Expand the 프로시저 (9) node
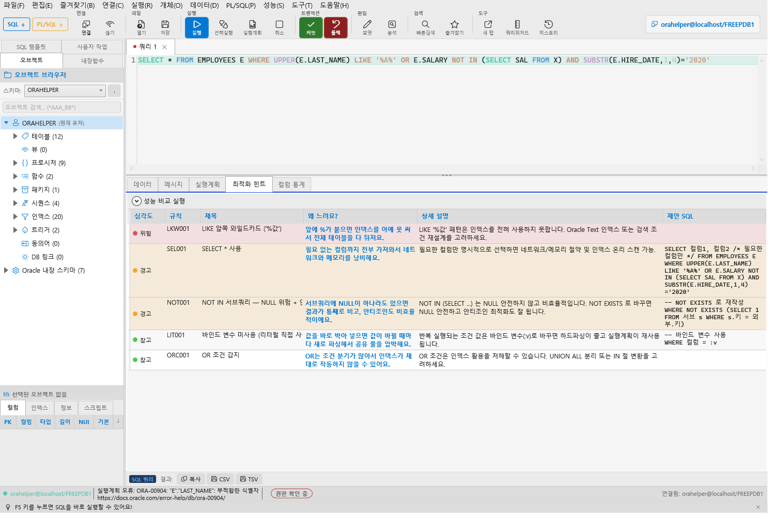 16,163
